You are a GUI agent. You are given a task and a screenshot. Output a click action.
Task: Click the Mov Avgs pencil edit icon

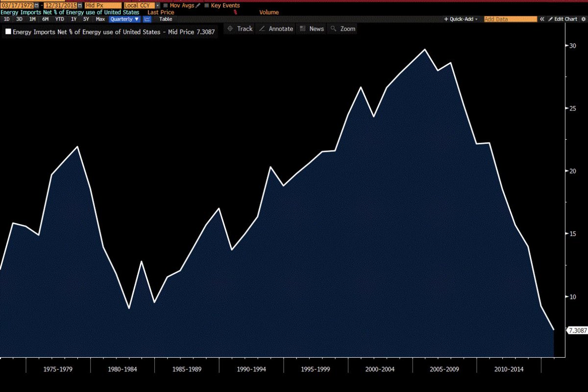198,5
